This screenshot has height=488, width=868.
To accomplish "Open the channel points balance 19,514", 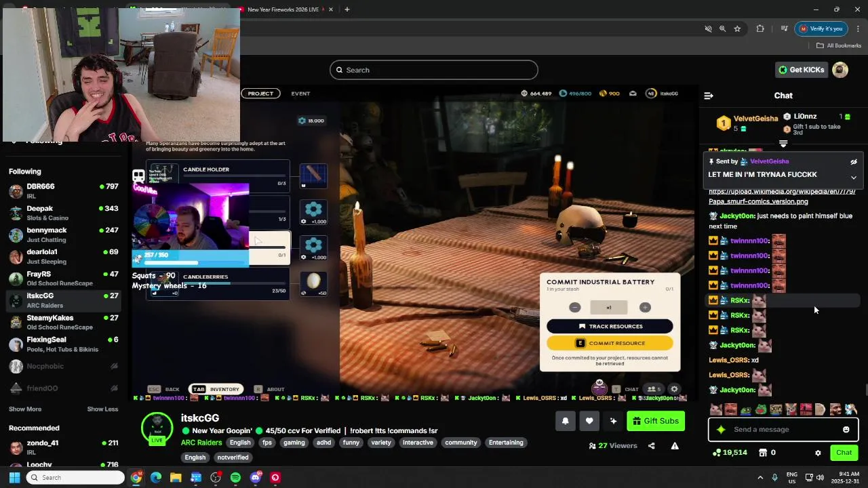I will [x=730, y=453].
